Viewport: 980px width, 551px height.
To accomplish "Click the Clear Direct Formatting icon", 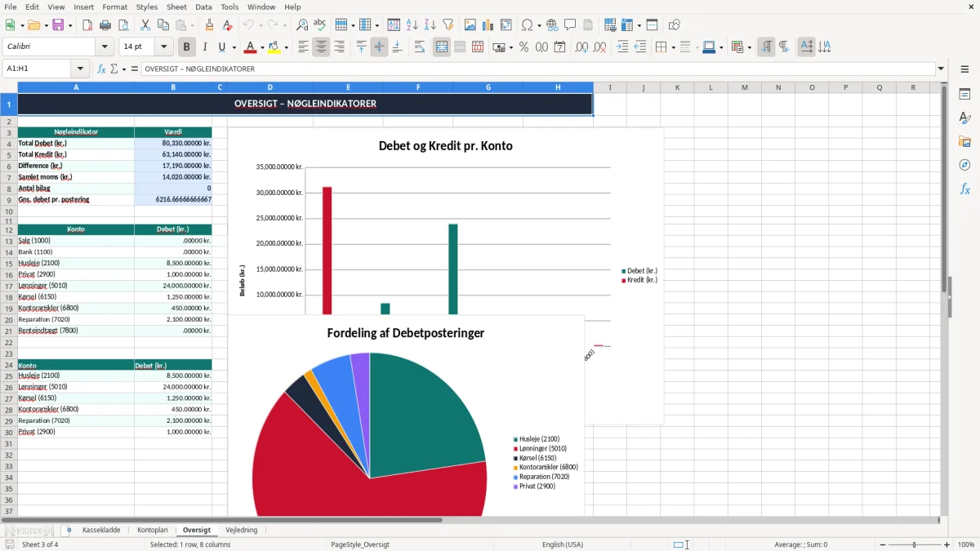I will [228, 25].
